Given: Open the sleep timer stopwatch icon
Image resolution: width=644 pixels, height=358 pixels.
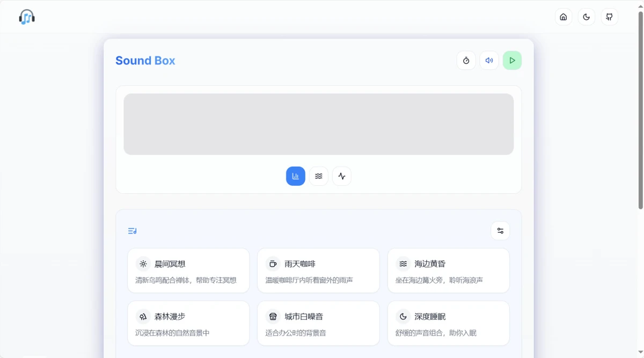Looking at the screenshot, I should (466, 61).
